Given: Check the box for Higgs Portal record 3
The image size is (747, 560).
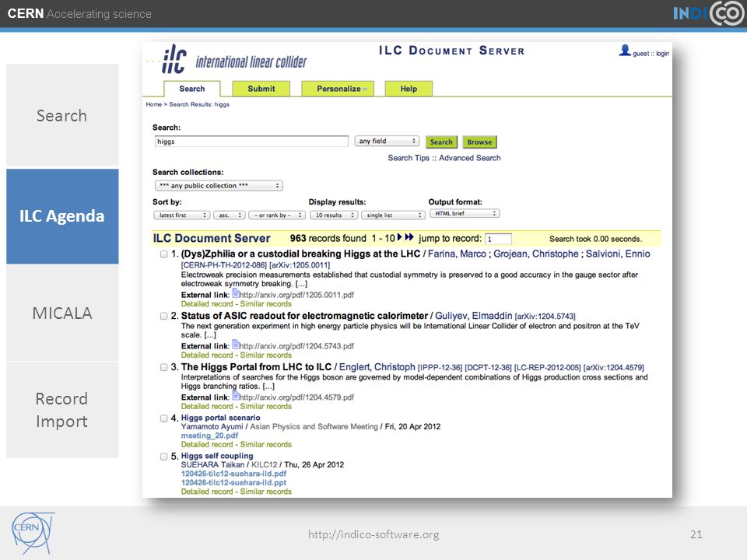Looking at the screenshot, I should [164, 368].
